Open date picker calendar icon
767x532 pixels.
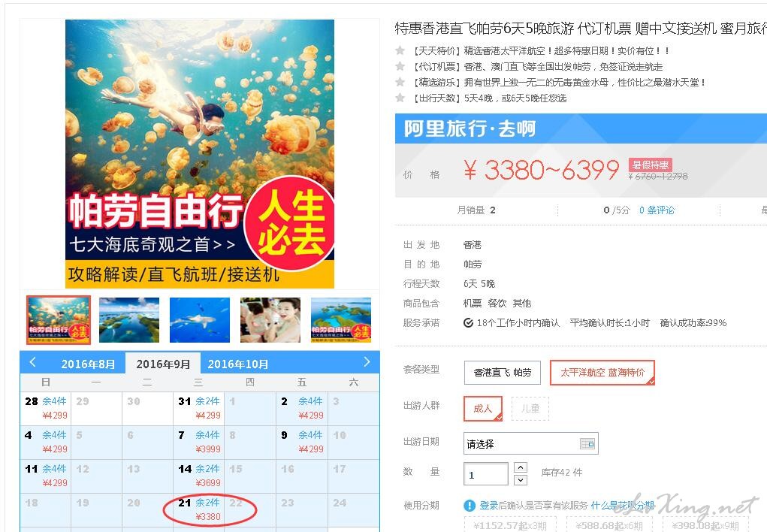tap(587, 444)
